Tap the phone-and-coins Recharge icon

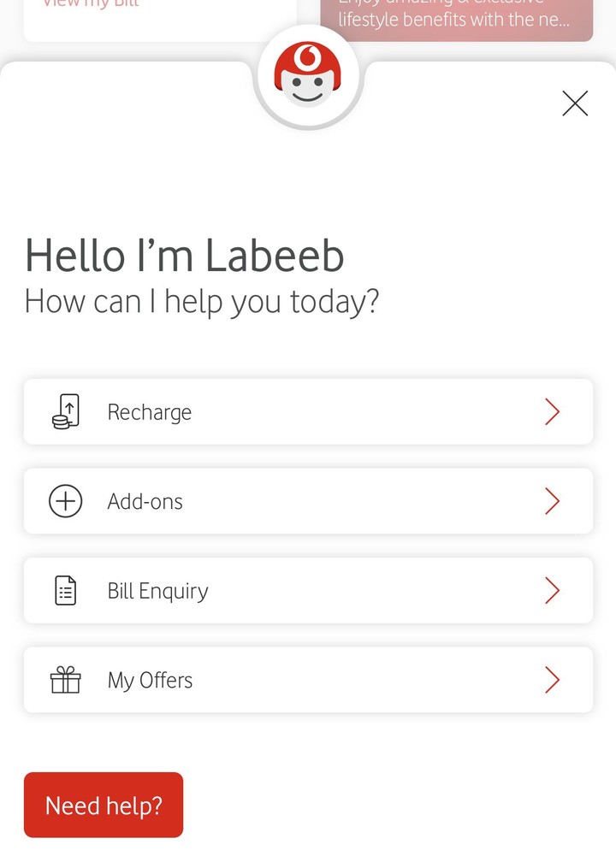pyautogui.click(x=66, y=412)
